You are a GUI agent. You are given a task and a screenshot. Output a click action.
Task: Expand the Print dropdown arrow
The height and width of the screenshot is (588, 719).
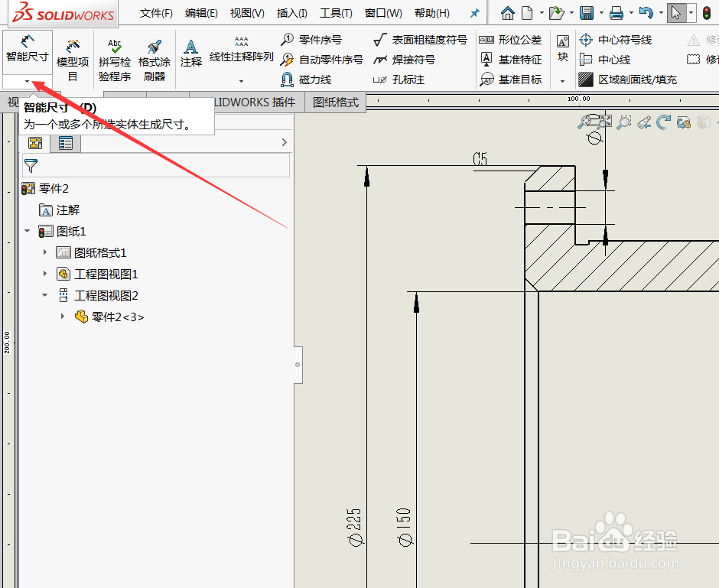[x=631, y=13]
